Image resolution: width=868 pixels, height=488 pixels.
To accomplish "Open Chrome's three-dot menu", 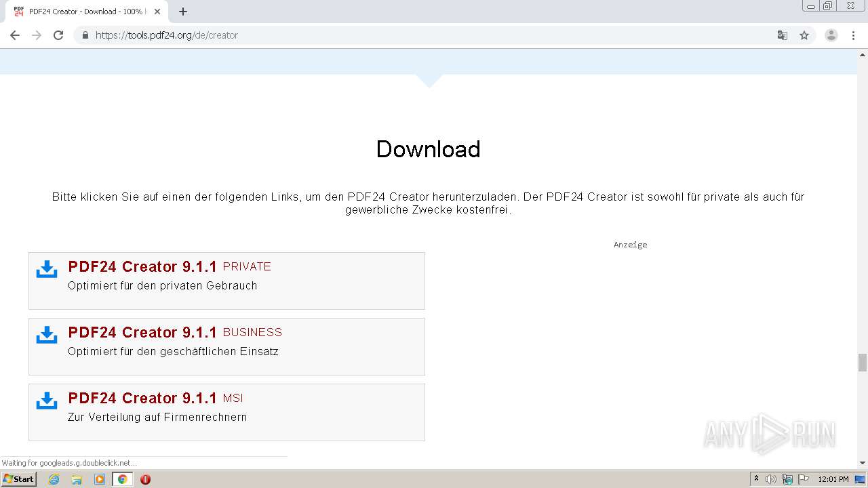I will pyautogui.click(x=853, y=35).
